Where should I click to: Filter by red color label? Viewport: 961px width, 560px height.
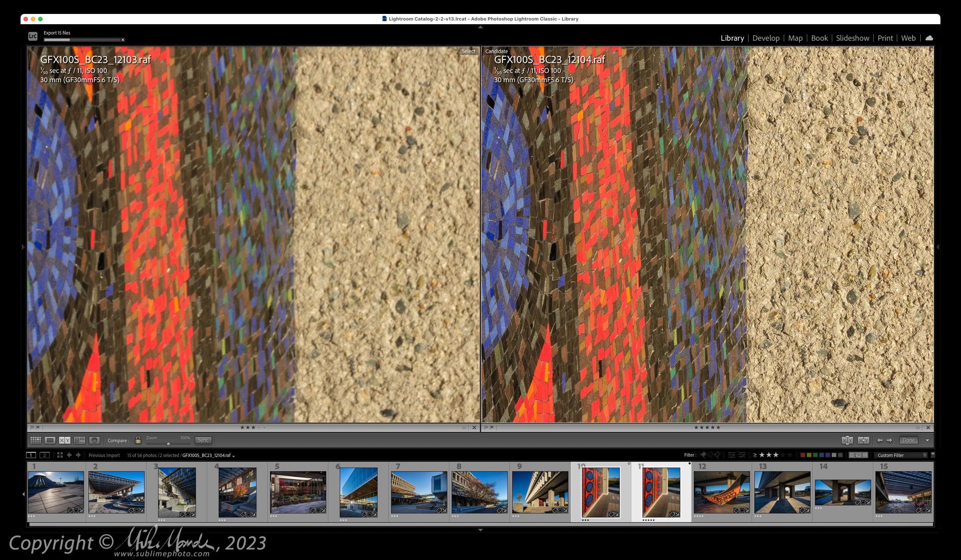pyautogui.click(x=803, y=455)
